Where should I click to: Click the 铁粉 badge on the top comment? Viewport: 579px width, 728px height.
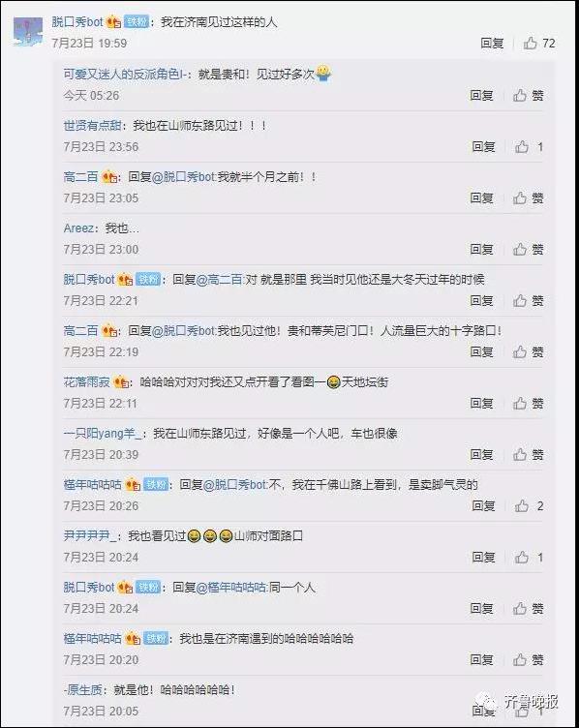[x=137, y=22]
